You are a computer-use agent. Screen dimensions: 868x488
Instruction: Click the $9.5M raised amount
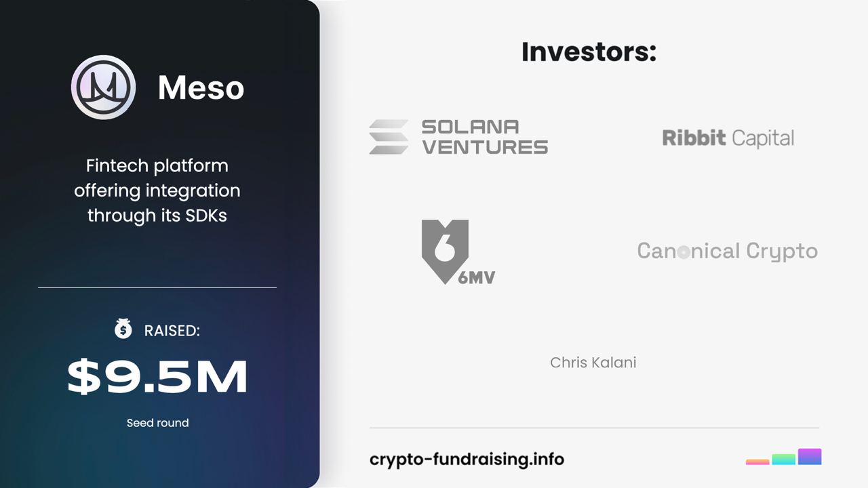pos(157,377)
